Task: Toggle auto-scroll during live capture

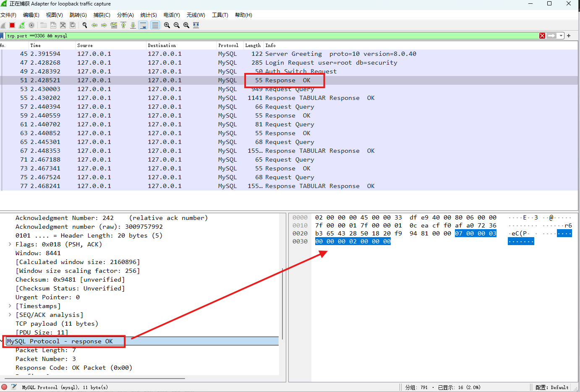Action: coord(143,25)
